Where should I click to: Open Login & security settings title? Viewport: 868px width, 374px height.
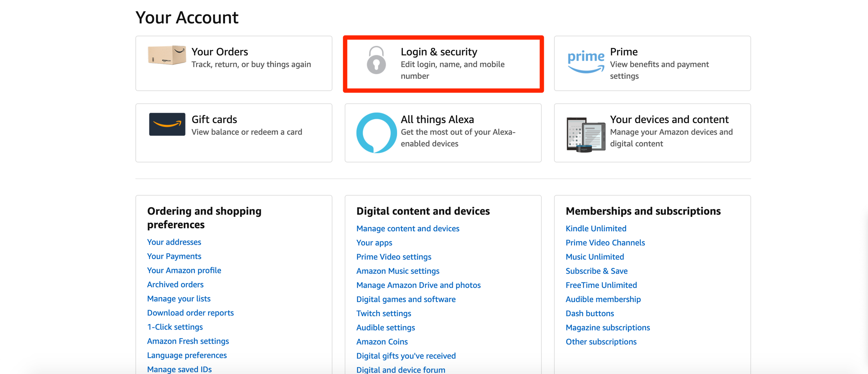439,52
